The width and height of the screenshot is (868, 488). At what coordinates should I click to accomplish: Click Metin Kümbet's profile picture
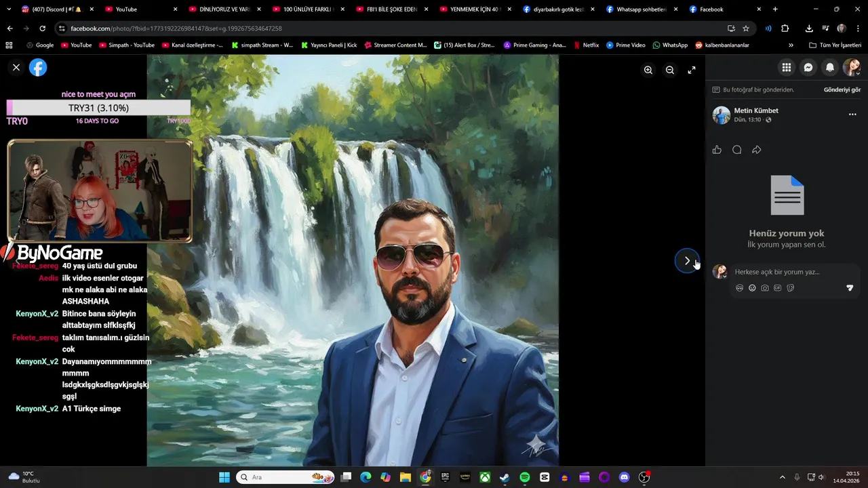(721, 115)
